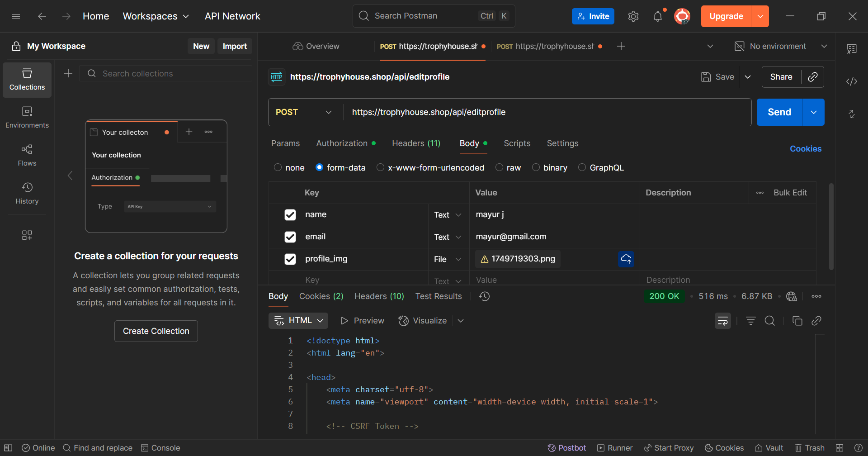
Task: Copy response link icon
Action: click(816, 321)
